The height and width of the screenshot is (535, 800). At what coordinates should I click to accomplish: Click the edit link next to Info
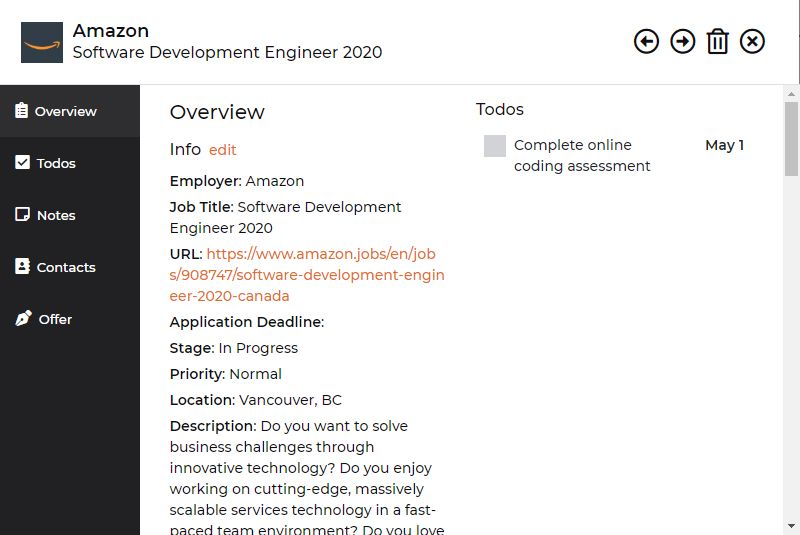tap(222, 150)
